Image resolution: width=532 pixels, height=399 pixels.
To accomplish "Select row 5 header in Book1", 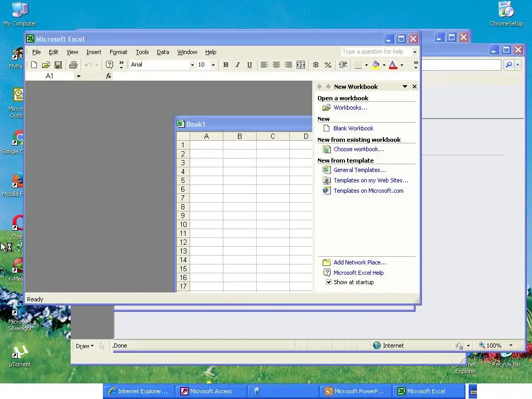I will tap(183, 180).
